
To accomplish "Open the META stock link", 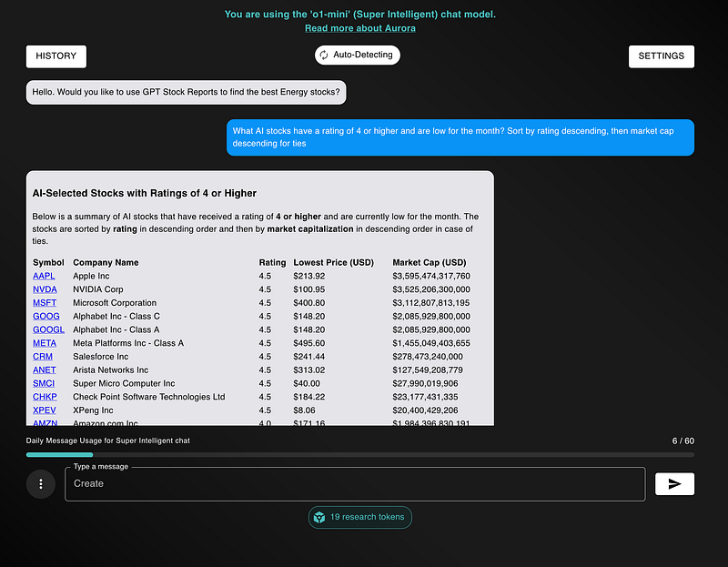I will point(44,343).
